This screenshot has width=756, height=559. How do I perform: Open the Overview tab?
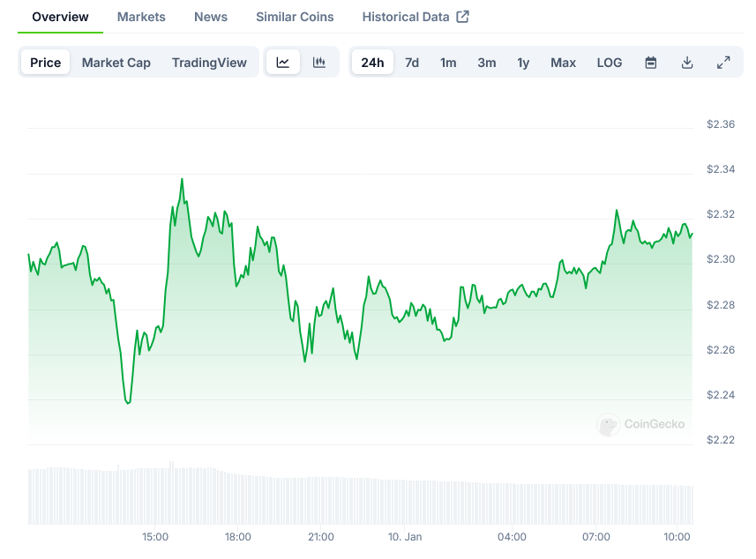[x=60, y=17]
